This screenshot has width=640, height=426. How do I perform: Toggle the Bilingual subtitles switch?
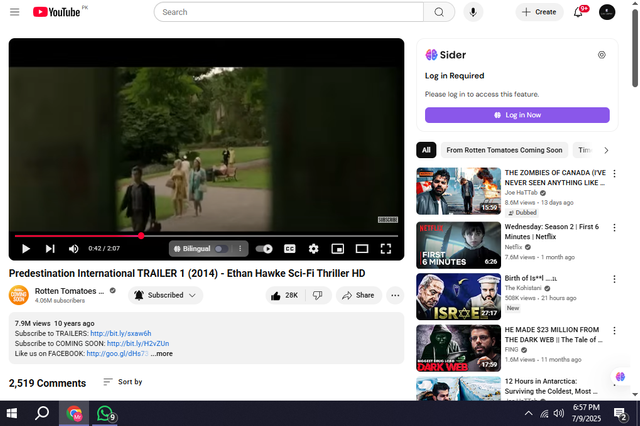[221, 248]
